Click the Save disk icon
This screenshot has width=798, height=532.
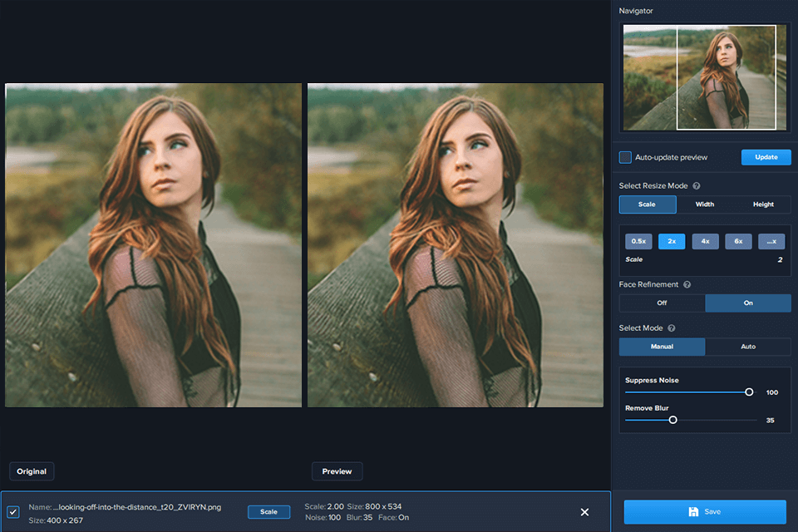[695, 512]
